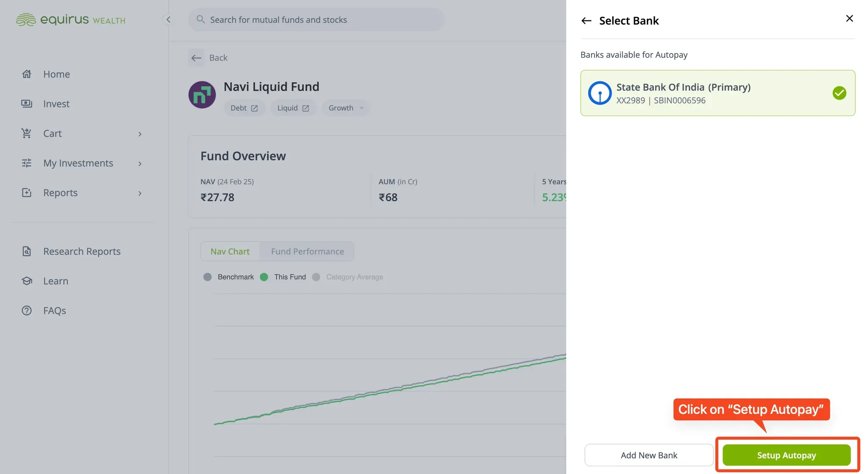868x474 pixels.
Task: Click the State Bank of India logo
Action: click(x=600, y=93)
